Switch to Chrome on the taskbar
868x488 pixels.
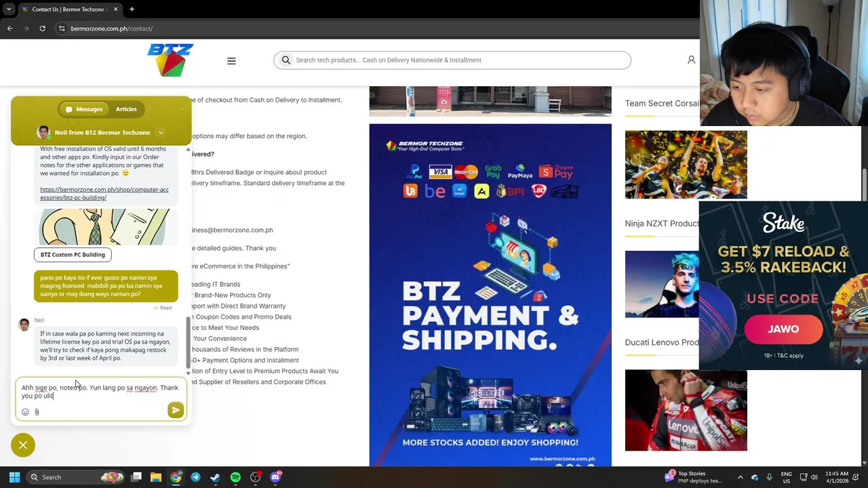176,477
